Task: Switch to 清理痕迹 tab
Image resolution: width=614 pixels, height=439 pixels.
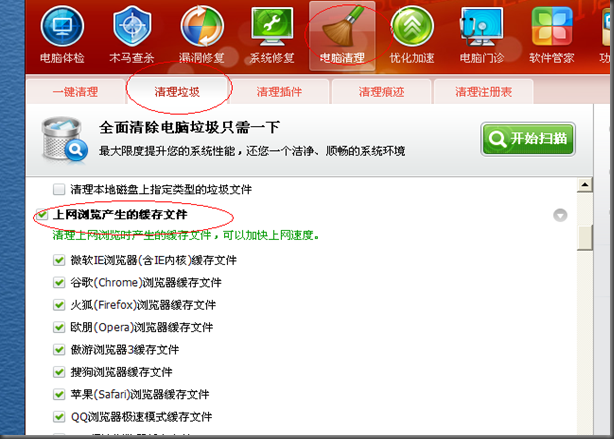Action: [381, 92]
